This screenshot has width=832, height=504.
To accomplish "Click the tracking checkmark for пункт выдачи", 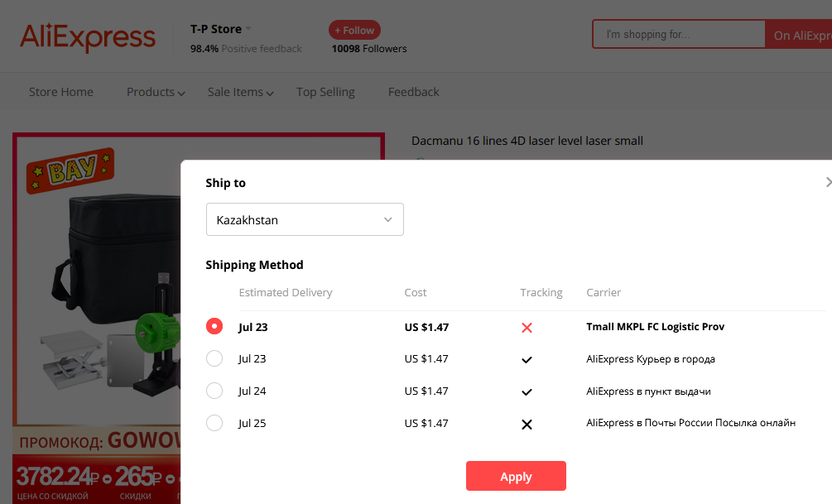I will point(527,392).
